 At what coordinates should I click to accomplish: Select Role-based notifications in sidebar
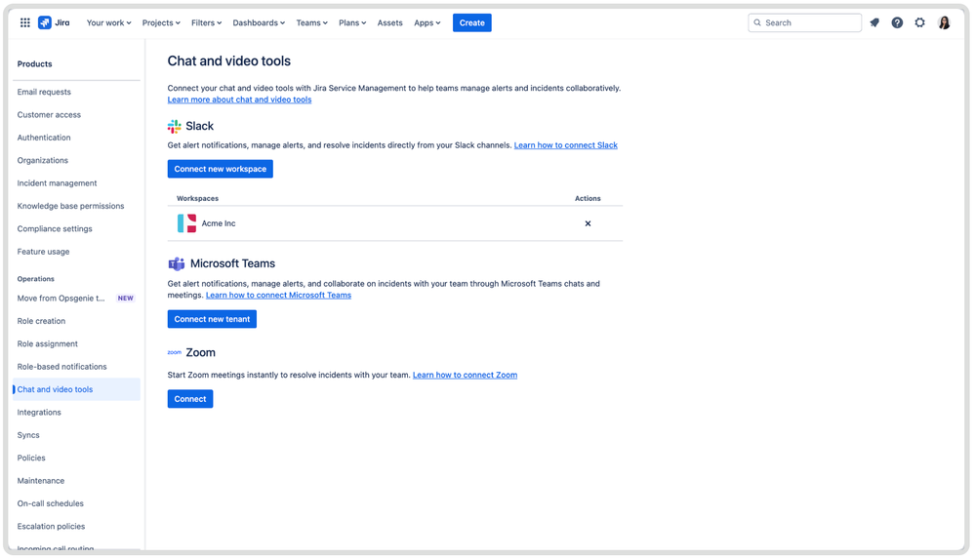pos(76,367)
